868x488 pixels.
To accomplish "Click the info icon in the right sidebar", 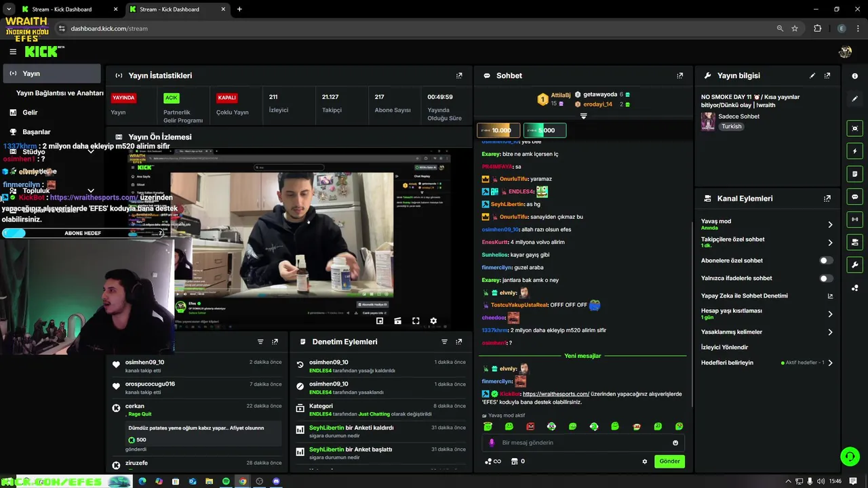I will [x=854, y=76].
